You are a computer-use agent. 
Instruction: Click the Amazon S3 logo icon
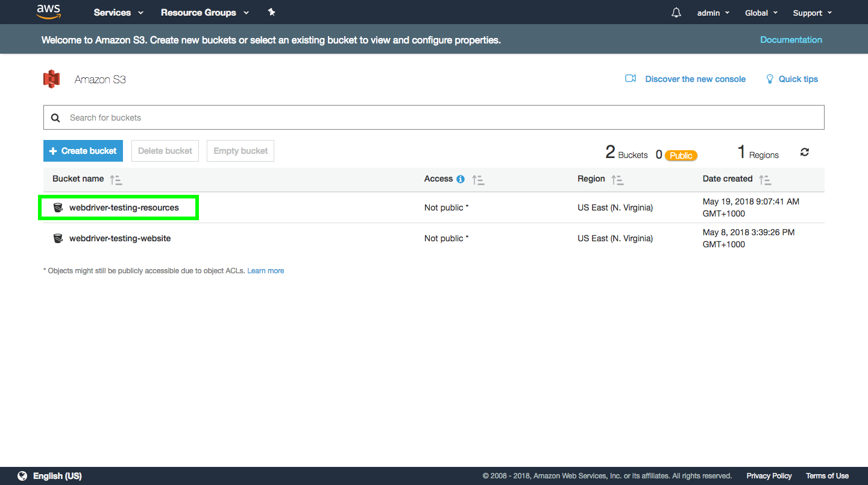tap(52, 79)
